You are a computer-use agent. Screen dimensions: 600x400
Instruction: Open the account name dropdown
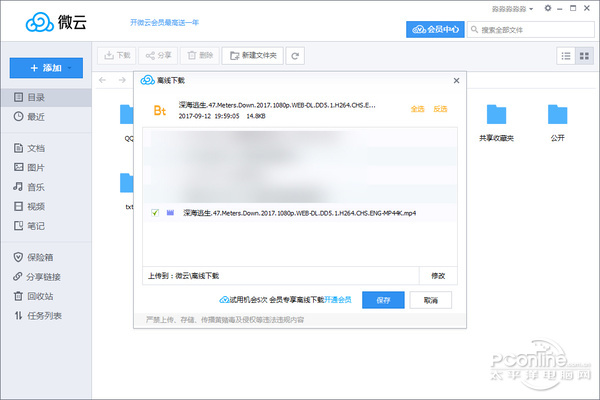tap(512, 9)
